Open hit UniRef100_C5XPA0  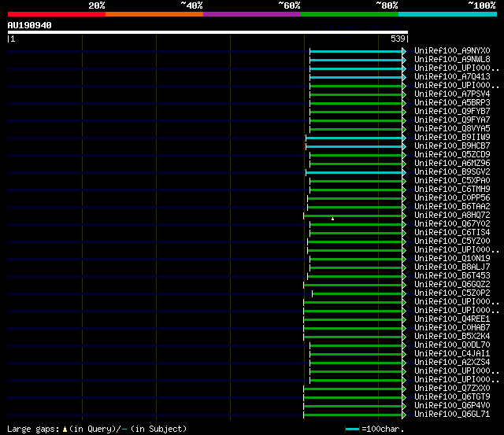tap(452, 181)
